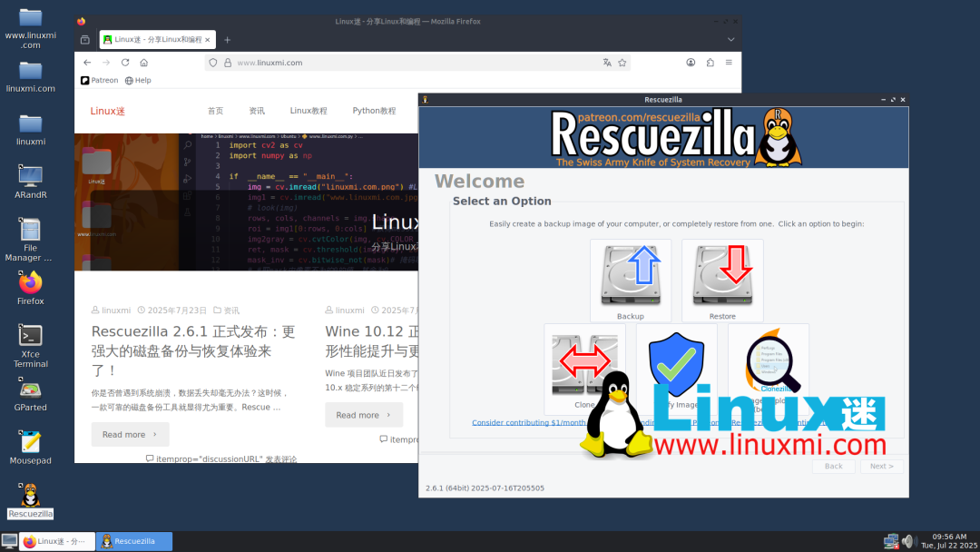
Task: Open the Patreon bookmark link
Action: pos(100,81)
